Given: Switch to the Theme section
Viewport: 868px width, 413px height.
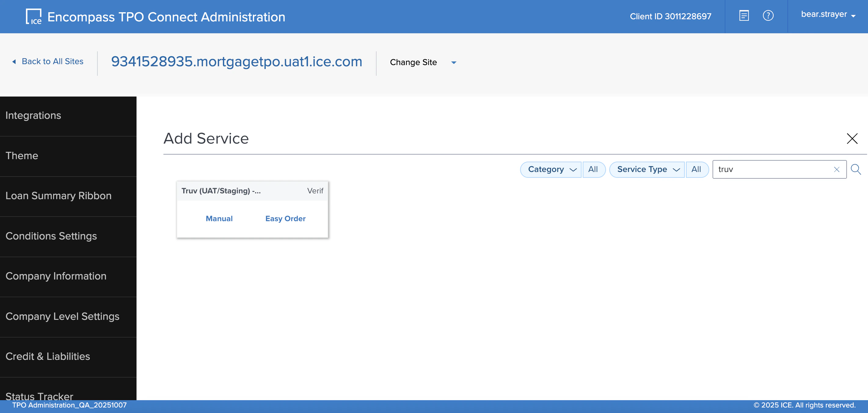Looking at the screenshot, I should [x=22, y=155].
